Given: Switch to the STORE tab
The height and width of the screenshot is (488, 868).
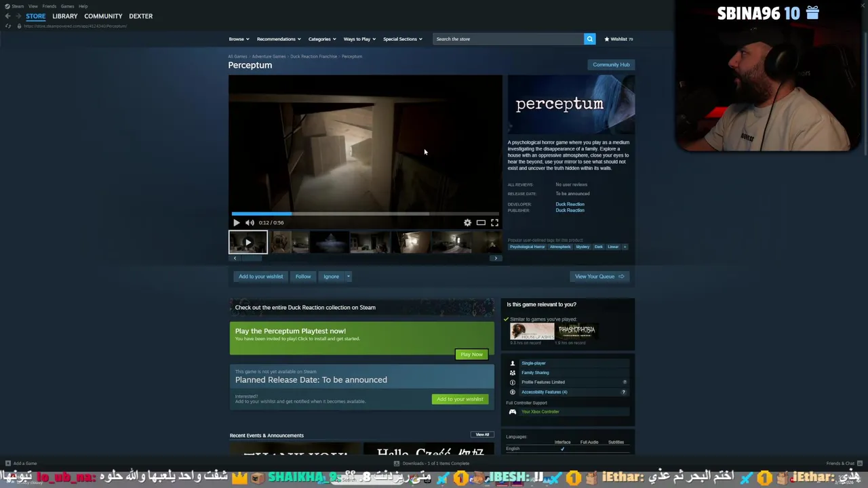Looking at the screenshot, I should (x=36, y=16).
